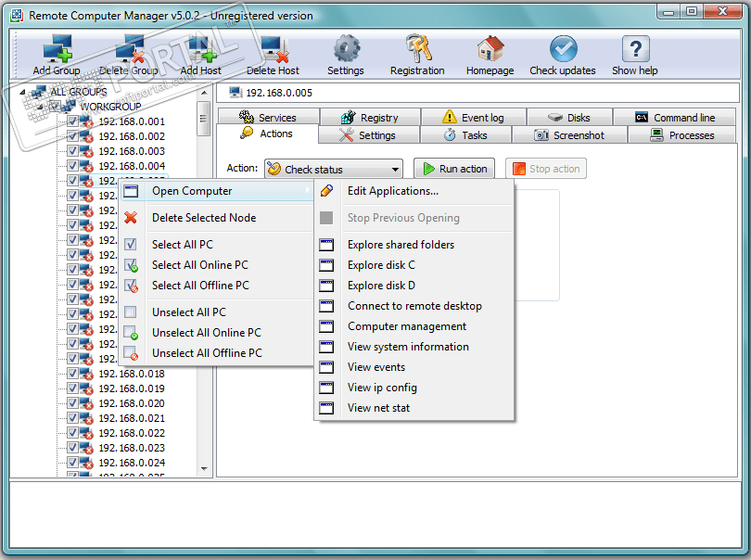Switch to the Services tab

pyautogui.click(x=268, y=118)
